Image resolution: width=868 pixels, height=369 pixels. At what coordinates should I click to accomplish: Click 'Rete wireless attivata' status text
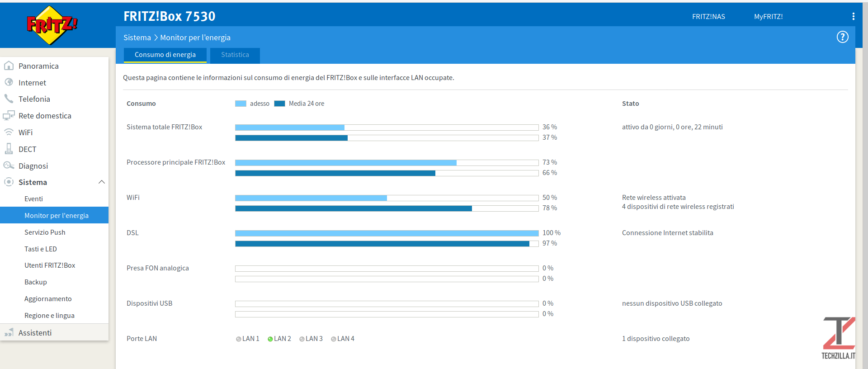tap(654, 198)
